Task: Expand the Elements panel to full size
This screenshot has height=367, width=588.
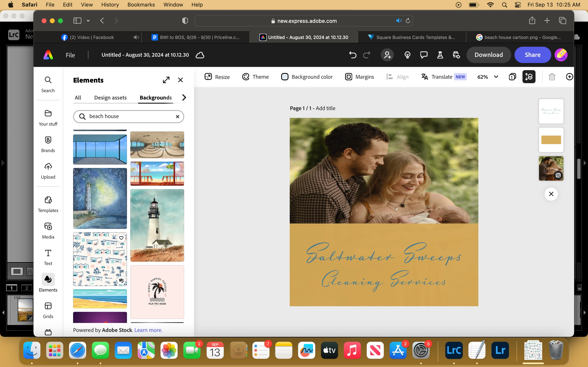Action: coord(166,80)
